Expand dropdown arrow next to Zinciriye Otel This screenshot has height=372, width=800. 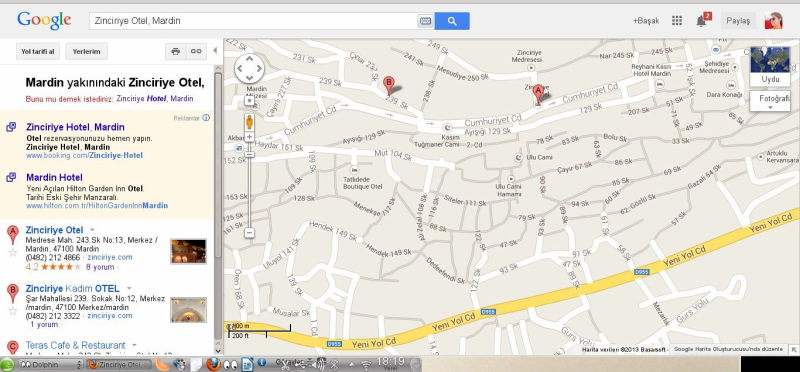pos(92,230)
